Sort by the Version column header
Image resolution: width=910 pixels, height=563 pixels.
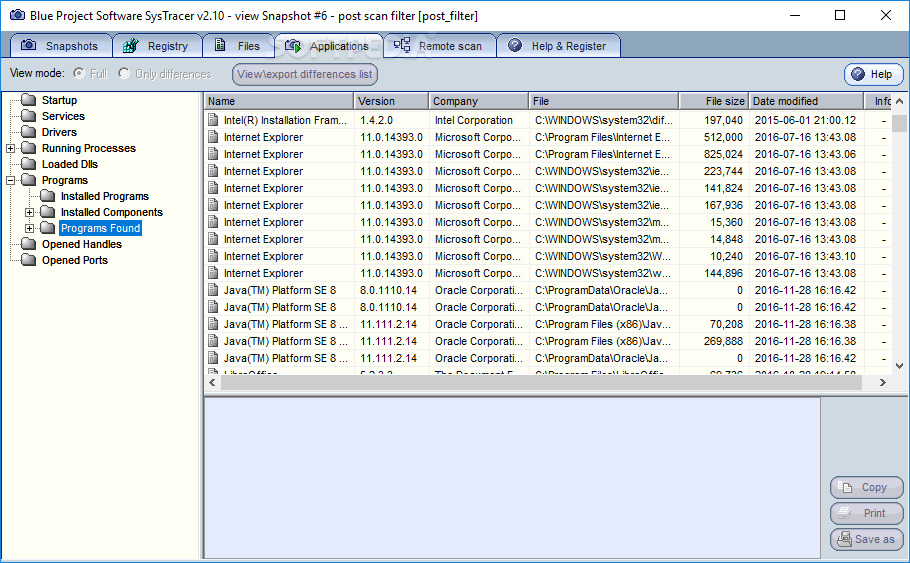pos(391,101)
